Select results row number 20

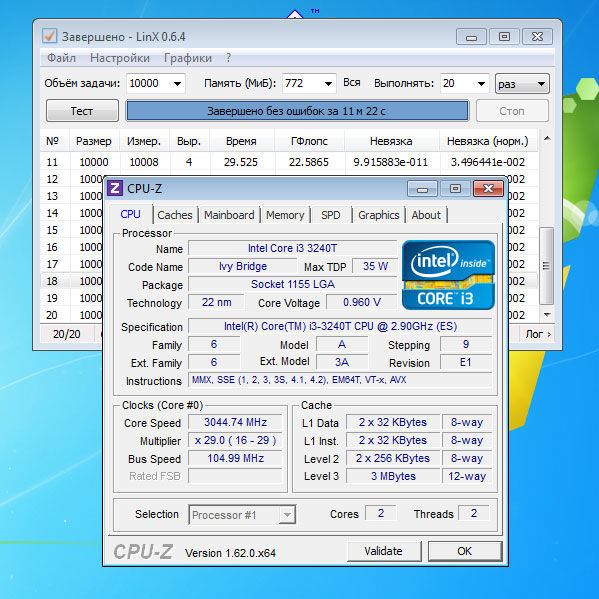71,315
